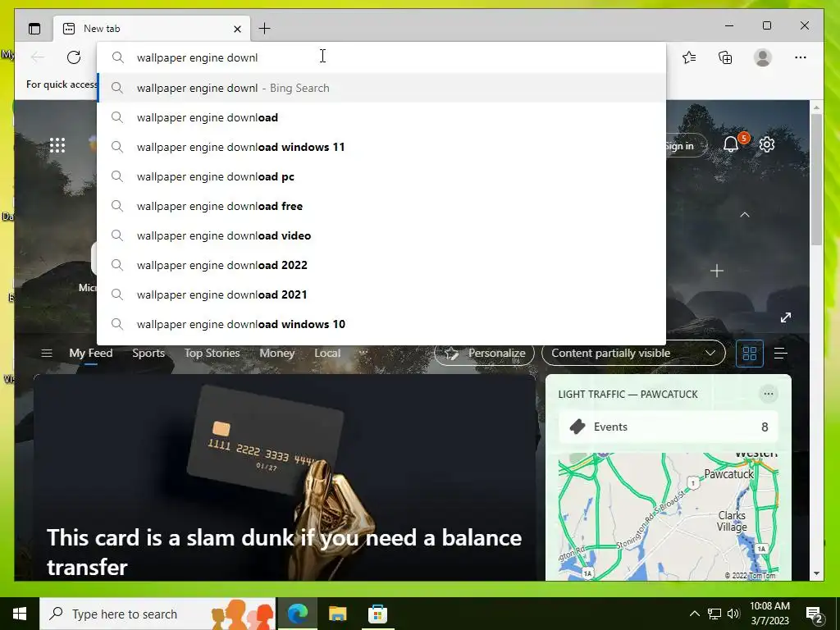This screenshot has width=840, height=630.
Task: Switch feed to grid view
Action: [x=750, y=353]
